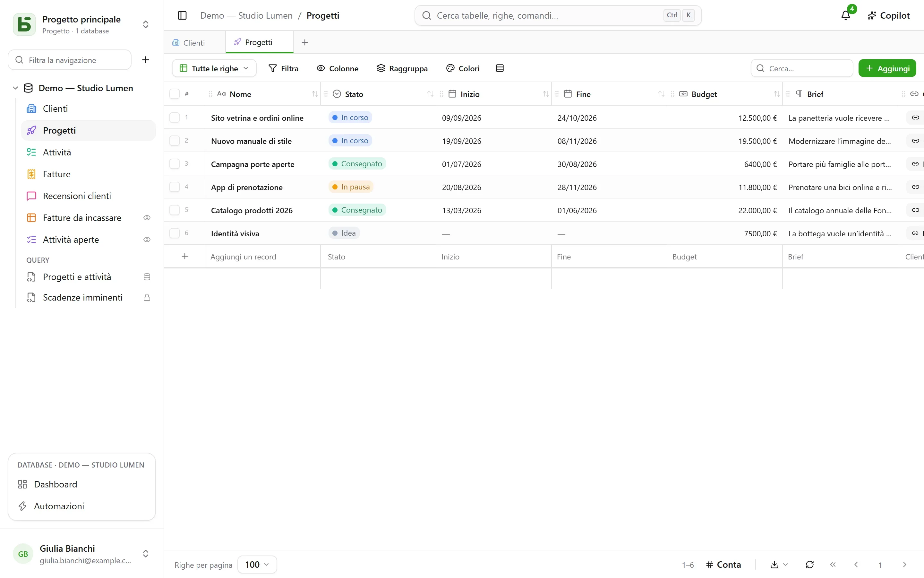The width and height of the screenshot is (924, 578).
Task: Sort by the Budget column
Action: [x=777, y=94]
